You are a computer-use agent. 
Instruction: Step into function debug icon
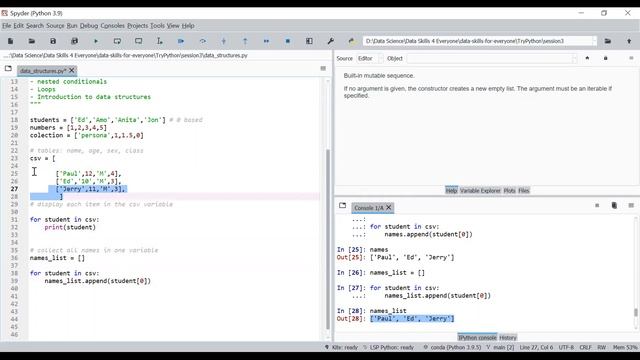[224, 41]
